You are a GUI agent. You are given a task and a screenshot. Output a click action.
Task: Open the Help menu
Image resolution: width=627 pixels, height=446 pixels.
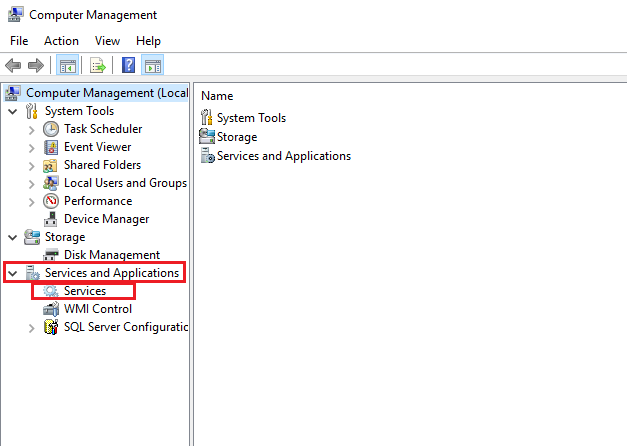point(148,41)
